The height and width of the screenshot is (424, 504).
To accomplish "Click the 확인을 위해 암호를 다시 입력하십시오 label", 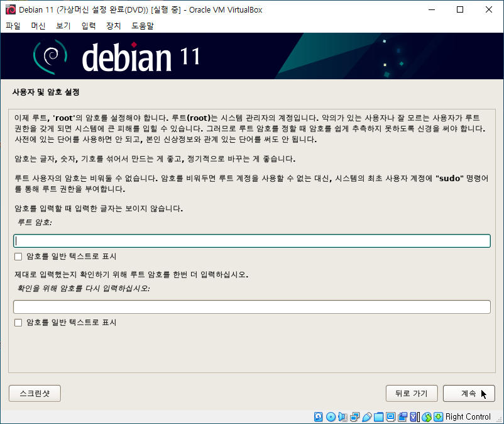I will click(84, 288).
